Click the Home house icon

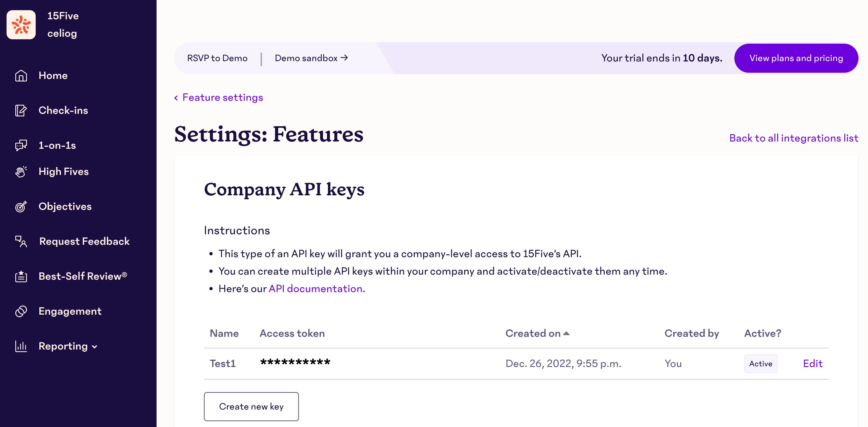[21, 76]
